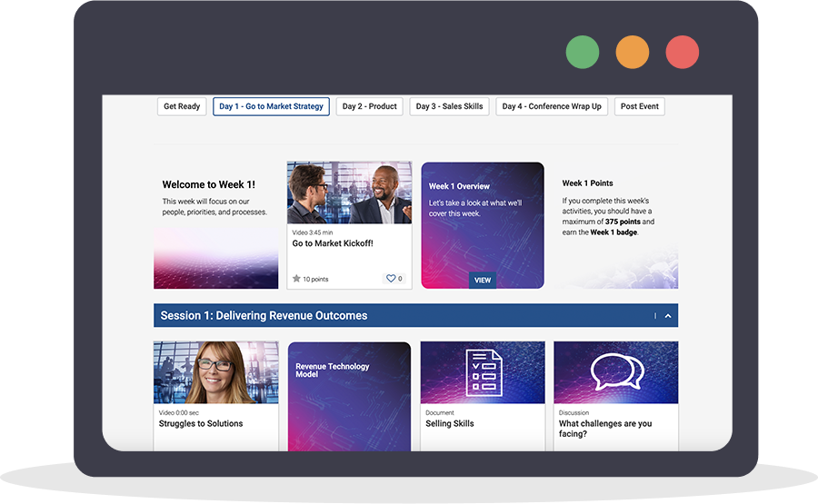The image size is (818, 504).
Task: Open Day 4 - Conference Wrap Up tab
Action: coord(552,107)
